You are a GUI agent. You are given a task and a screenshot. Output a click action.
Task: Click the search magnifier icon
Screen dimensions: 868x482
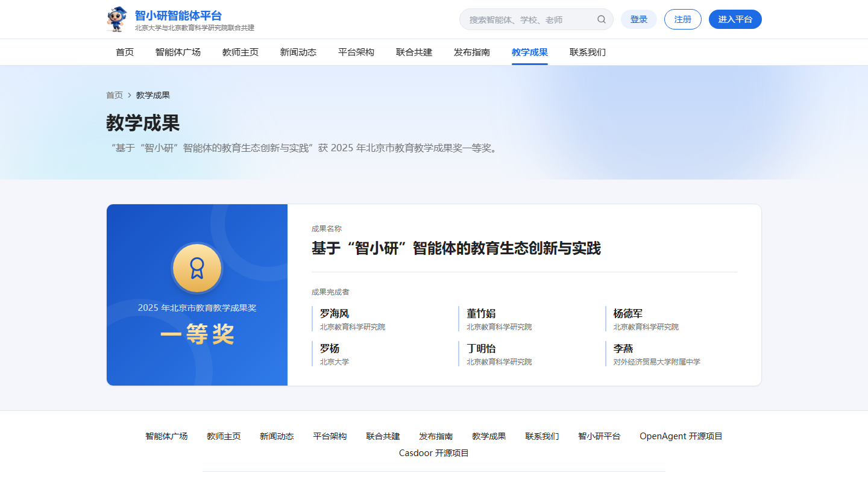602,19
